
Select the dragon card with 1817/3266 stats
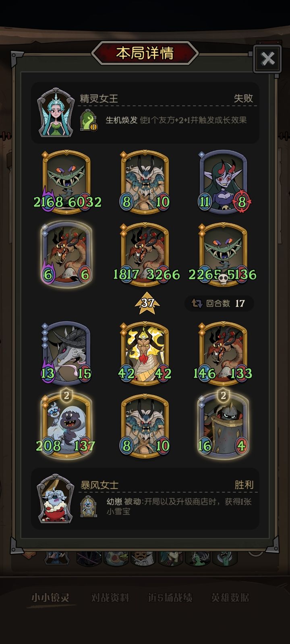[x=145, y=254]
